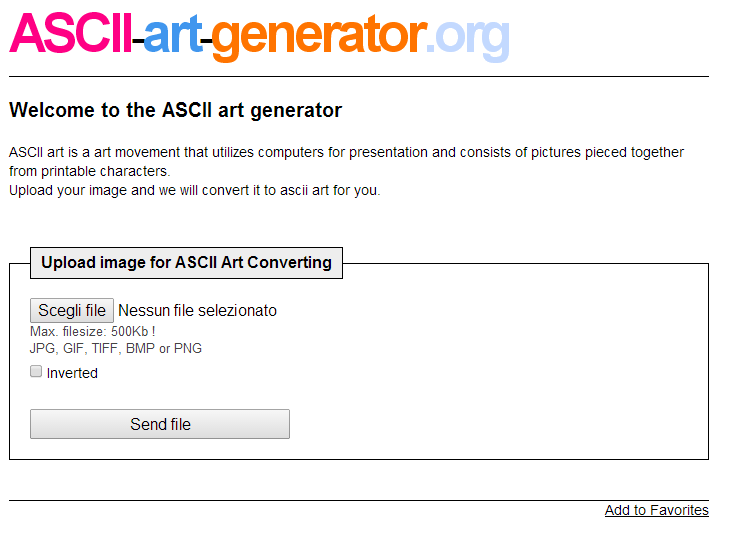
Task: Click the 'from printable characters.' text line
Action: (89, 171)
